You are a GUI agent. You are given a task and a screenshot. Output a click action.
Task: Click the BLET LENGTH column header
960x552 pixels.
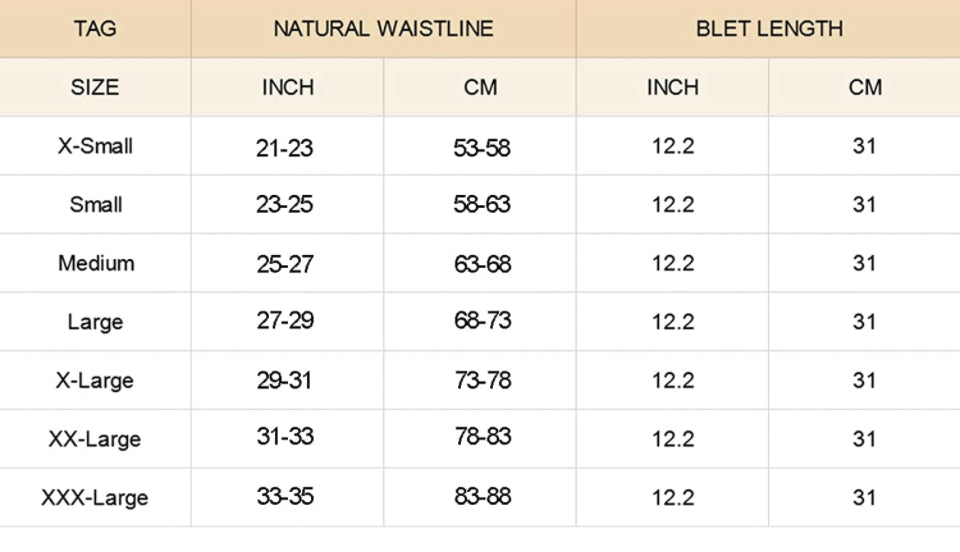(769, 29)
